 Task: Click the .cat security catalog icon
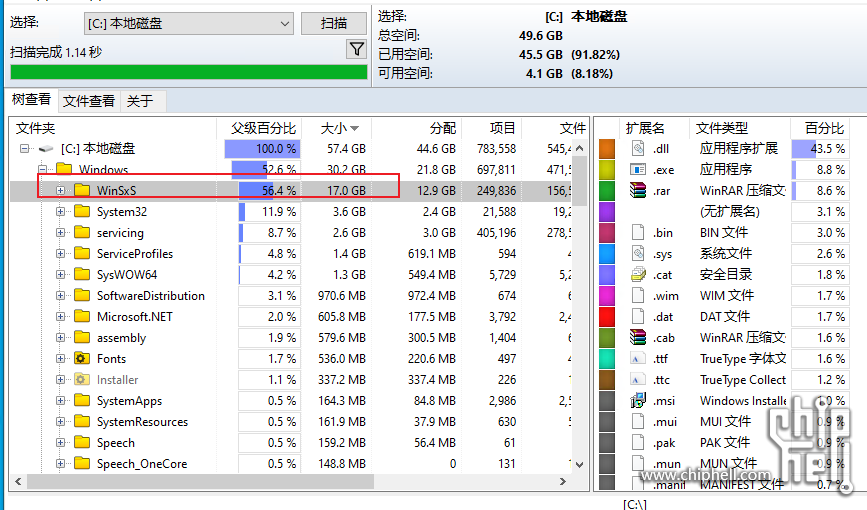point(638,274)
